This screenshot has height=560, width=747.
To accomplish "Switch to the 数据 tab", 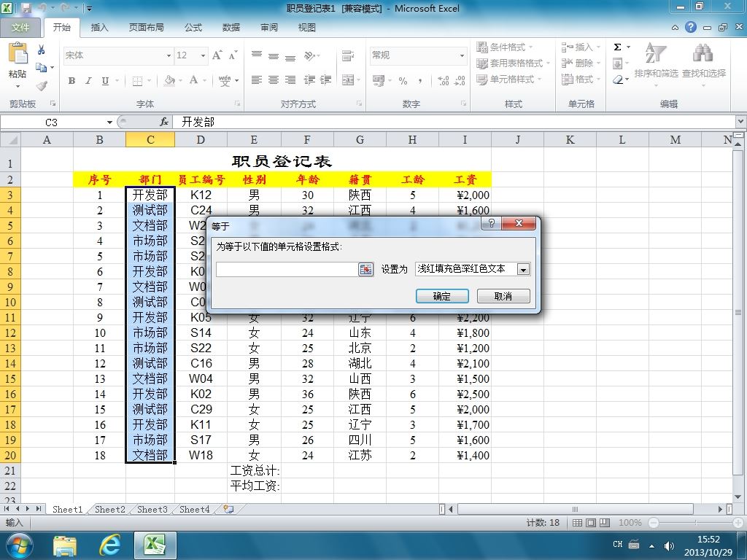I will pyautogui.click(x=231, y=28).
